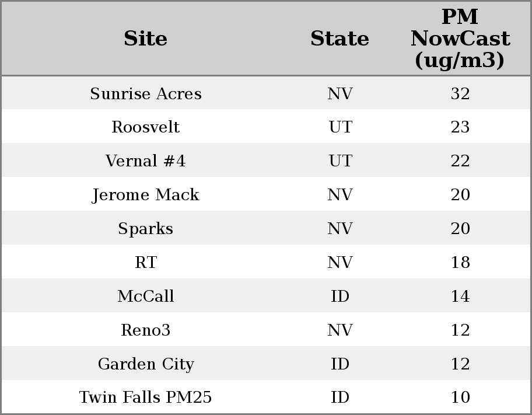Select the 18 value in RT row
This screenshot has width=532, height=415.
(460, 263)
